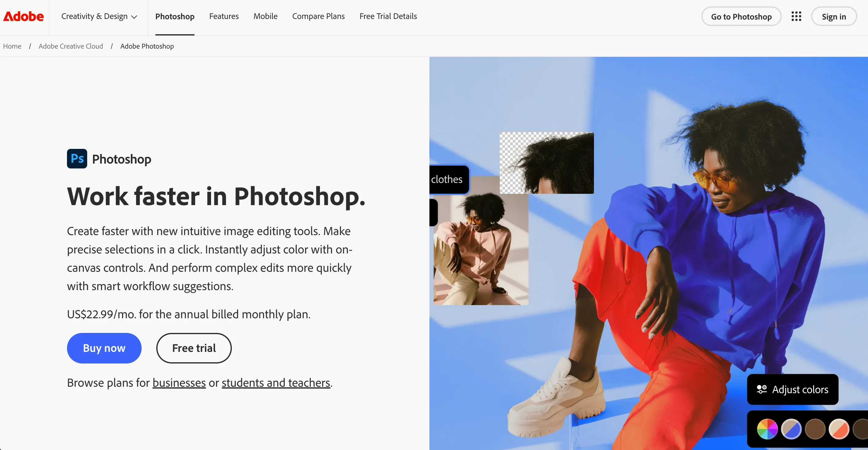This screenshot has height=450, width=868.
Task: Click the Sign in button
Action: [x=834, y=17]
